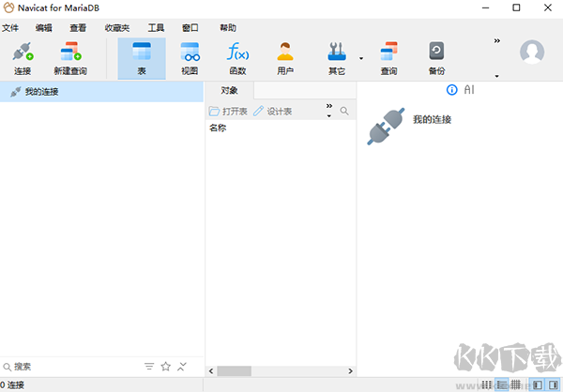The height and width of the screenshot is (392, 563).
Task: Open the 编辑 (Edit) menu
Action: [x=44, y=28]
